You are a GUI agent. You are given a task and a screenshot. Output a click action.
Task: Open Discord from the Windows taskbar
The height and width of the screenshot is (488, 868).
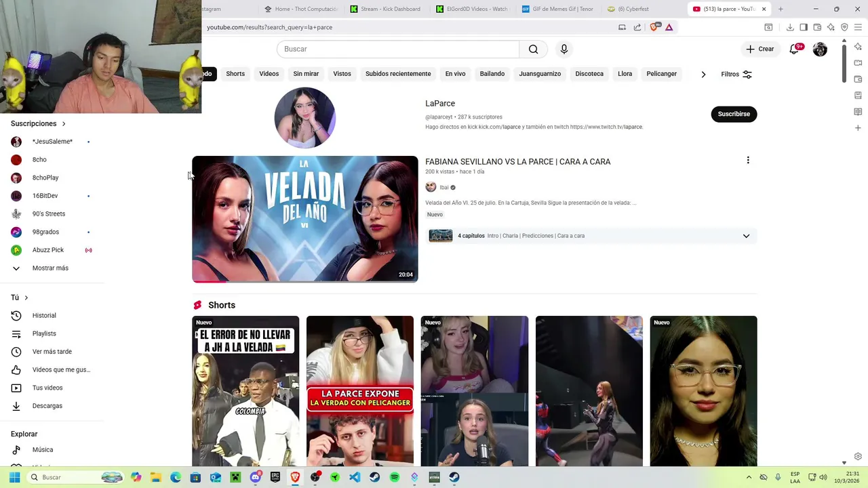pyautogui.click(x=255, y=477)
